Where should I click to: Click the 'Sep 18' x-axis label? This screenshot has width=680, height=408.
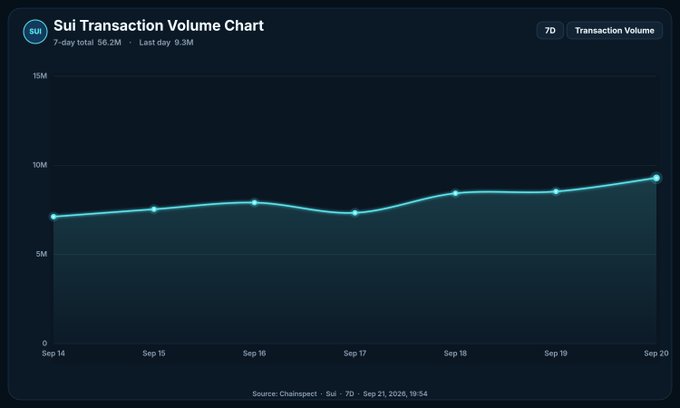[455, 353]
